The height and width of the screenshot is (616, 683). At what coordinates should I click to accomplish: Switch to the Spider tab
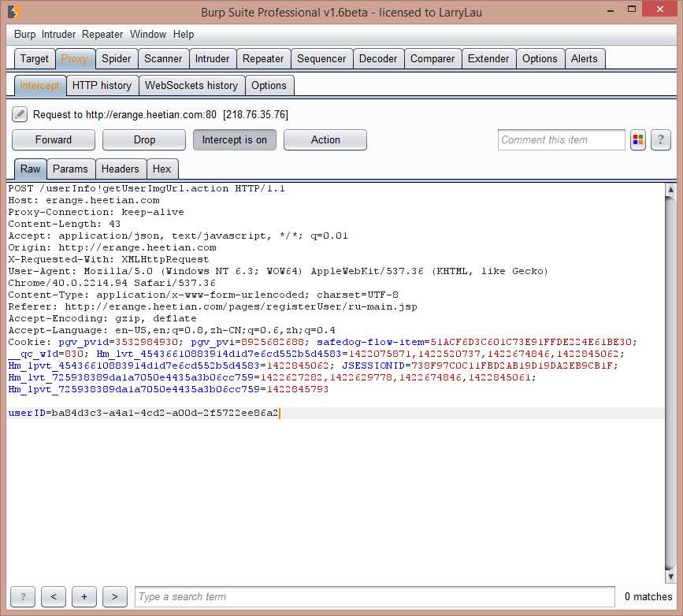117,59
